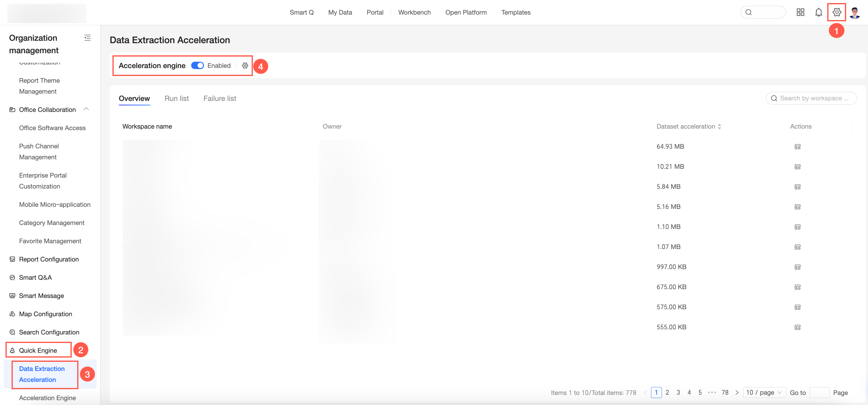868x405 pixels.
Task: Sort by the Dataset acceleration column
Action: [719, 126]
